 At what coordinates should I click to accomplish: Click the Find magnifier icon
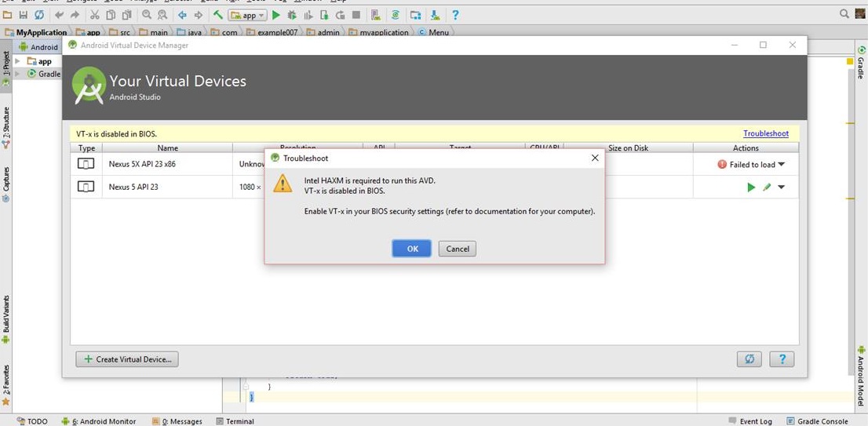coord(147,15)
